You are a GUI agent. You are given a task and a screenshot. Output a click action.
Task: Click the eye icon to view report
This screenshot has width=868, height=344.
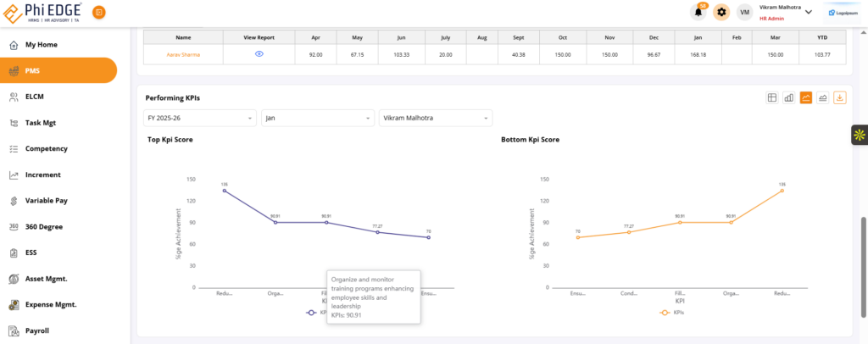pos(259,53)
